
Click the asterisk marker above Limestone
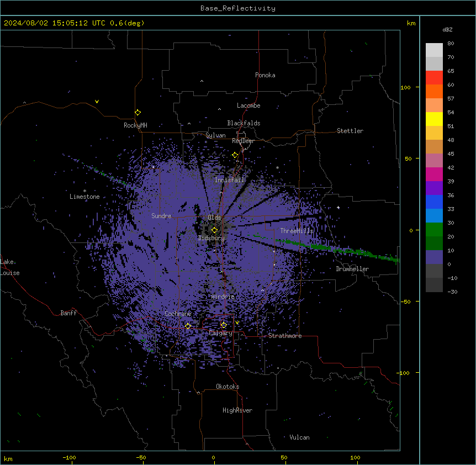(84, 191)
